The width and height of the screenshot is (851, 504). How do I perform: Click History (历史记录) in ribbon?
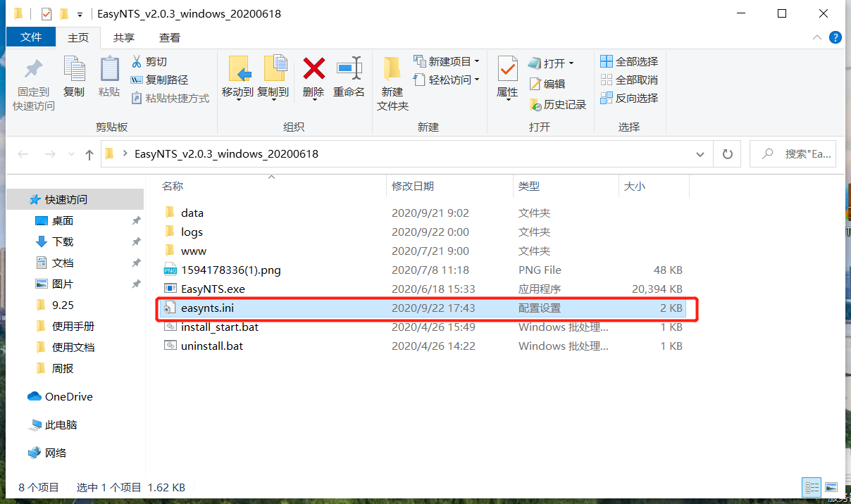click(558, 105)
